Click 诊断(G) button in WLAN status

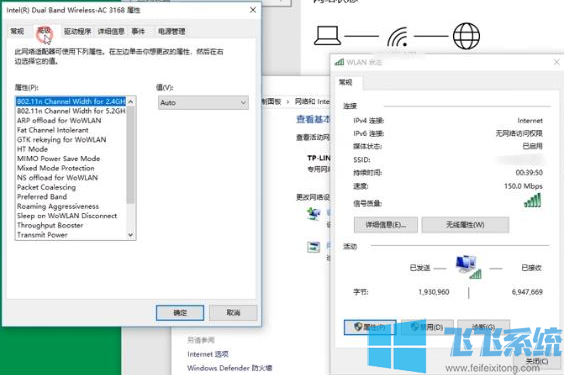coord(483,327)
